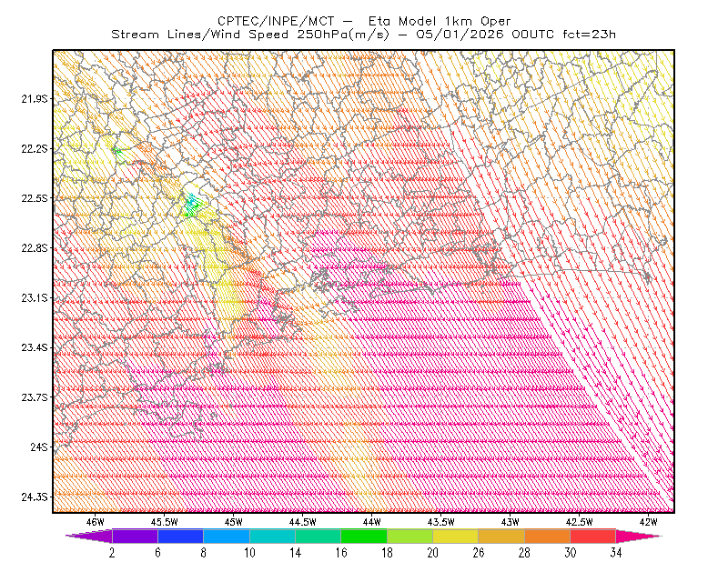Click the cyan-green low-wind spot near 22.5S

click(192, 205)
